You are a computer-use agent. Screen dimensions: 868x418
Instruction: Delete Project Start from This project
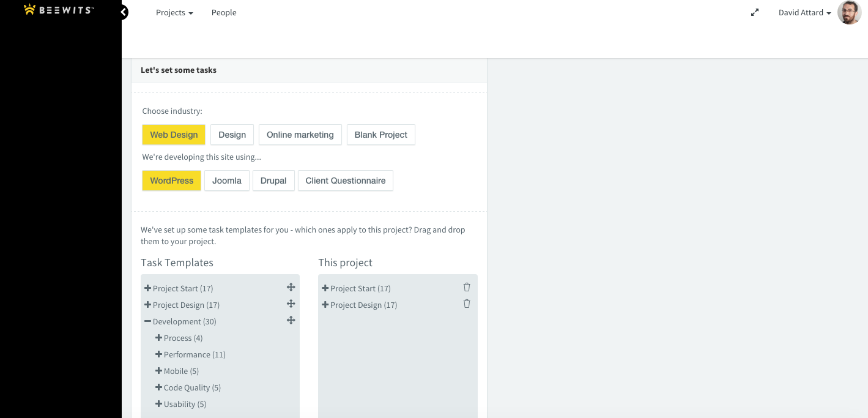pyautogui.click(x=467, y=287)
